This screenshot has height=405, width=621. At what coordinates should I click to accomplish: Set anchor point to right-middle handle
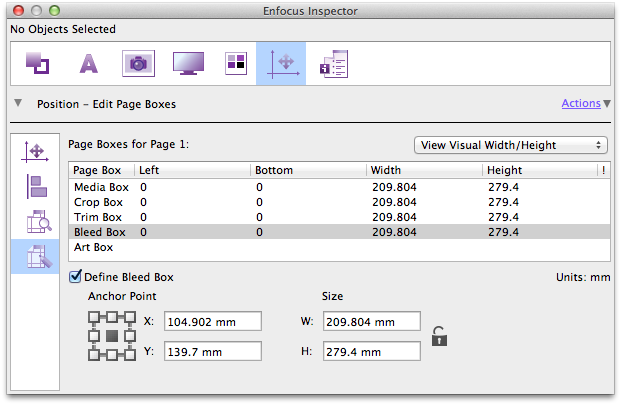point(130,336)
